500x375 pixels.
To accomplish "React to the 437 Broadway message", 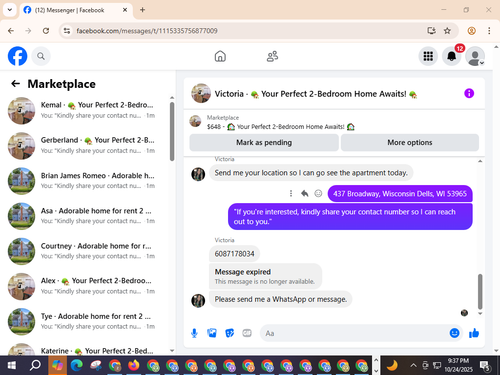I will pyautogui.click(x=318, y=193).
